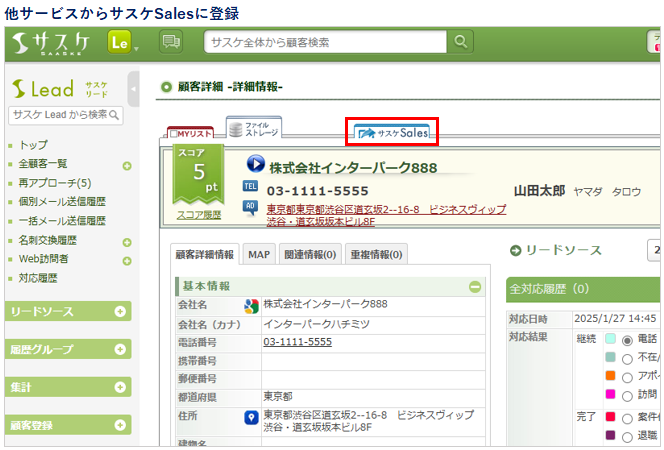Focus the サスケ全体から顧客検索 search field

pos(325,41)
